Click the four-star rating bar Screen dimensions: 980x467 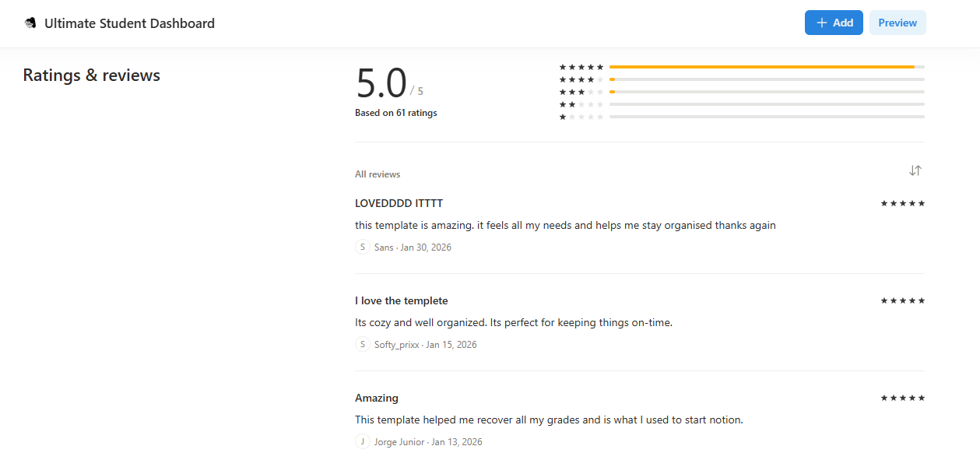767,79
